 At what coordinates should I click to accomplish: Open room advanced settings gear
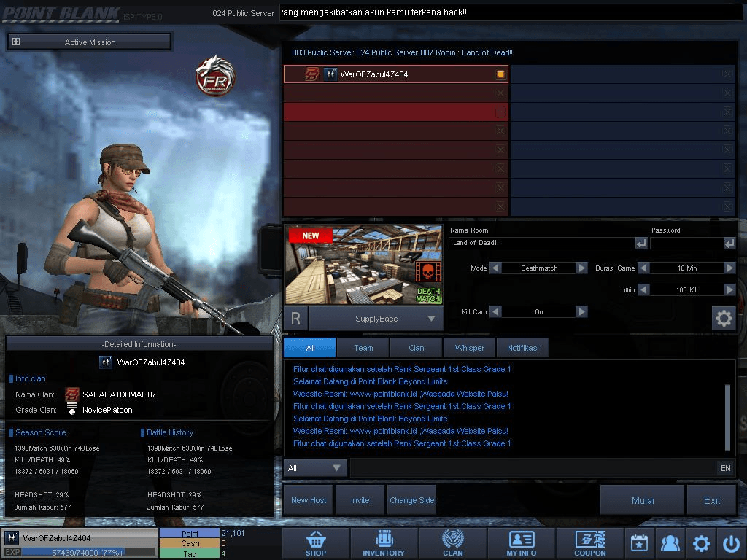coord(723,318)
